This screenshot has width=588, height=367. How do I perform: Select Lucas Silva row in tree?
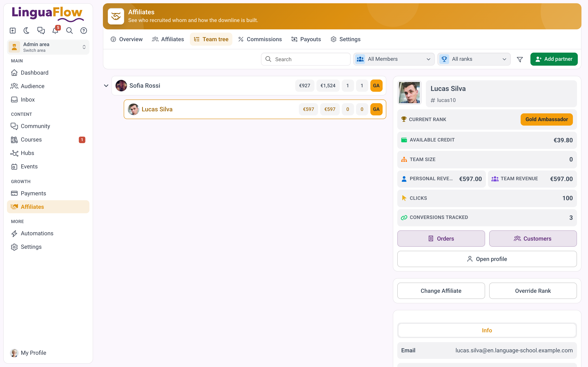pos(255,109)
